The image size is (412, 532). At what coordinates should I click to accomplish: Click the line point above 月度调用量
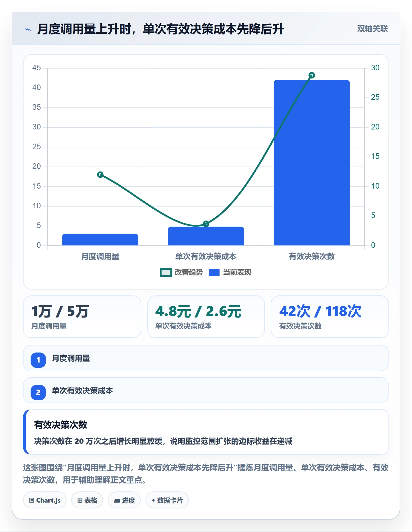click(x=100, y=174)
